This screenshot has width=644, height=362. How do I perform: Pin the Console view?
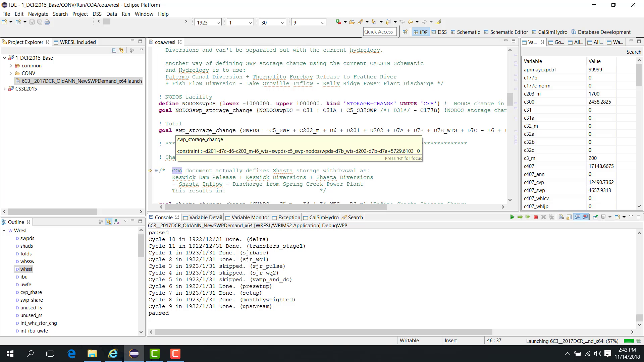point(595,217)
